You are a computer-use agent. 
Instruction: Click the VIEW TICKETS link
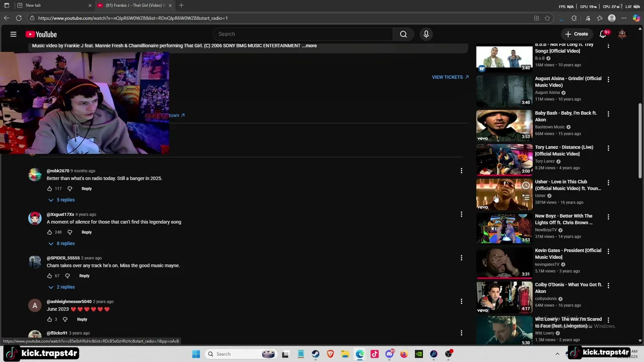pyautogui.click(x=450, y=77)
